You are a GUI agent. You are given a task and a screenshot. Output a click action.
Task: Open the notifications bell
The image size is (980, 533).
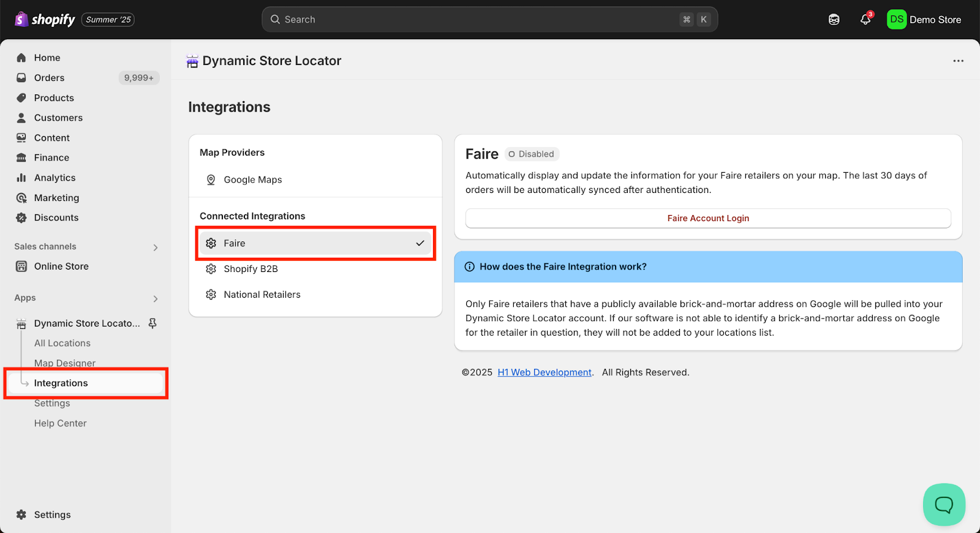pos(865,20)
